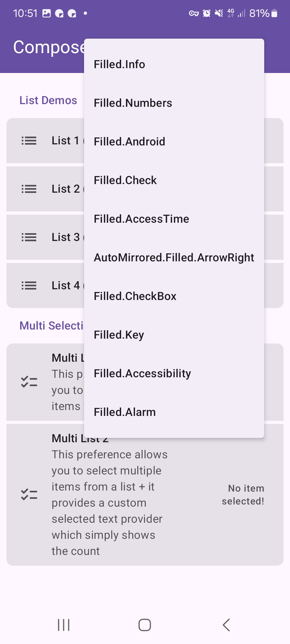This screenshot has width=290, height=644.
Task: Select the Filled.Check entry
Action: pos(174,180)
